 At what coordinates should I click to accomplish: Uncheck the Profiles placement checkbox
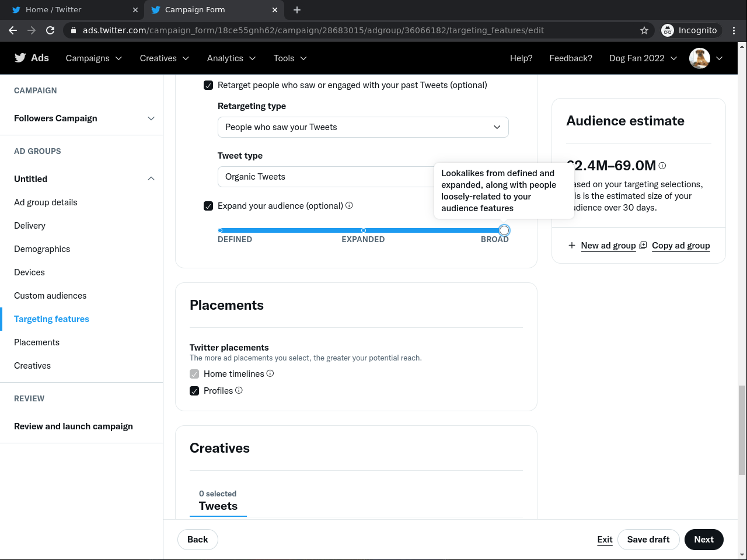point(194,391)
